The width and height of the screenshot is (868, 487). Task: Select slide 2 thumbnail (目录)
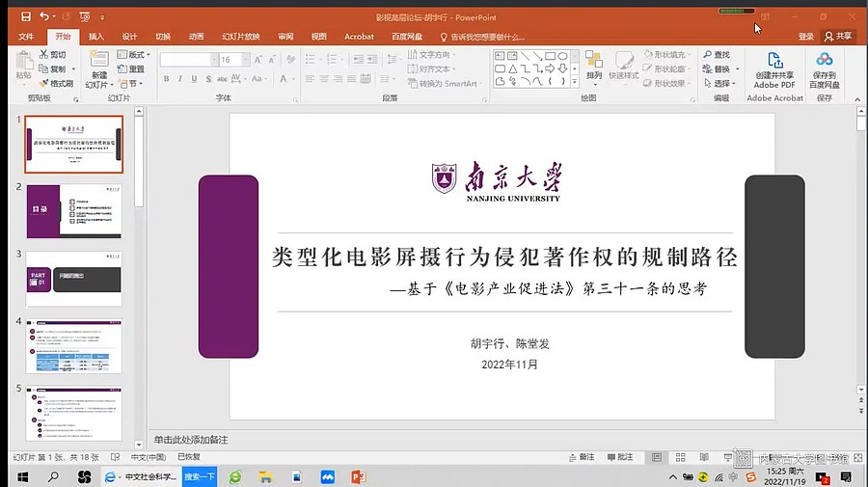click(73, 211)
